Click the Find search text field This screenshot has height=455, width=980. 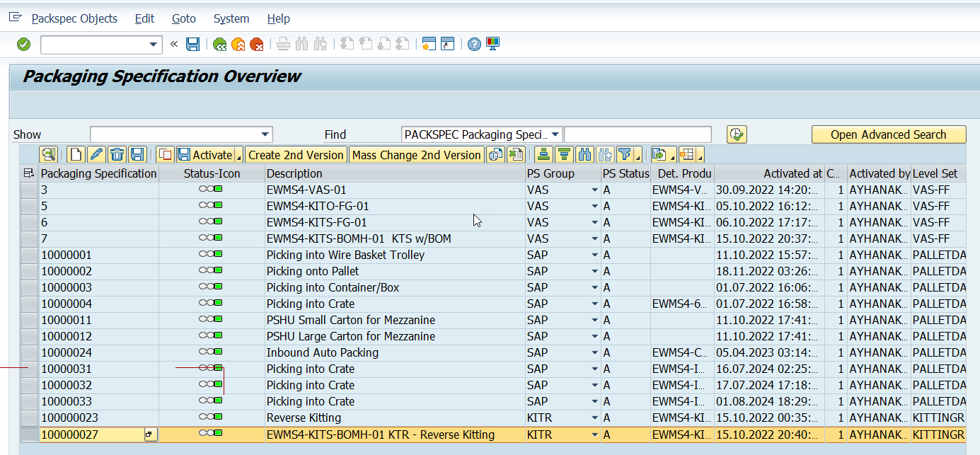[x=638, y=134]
